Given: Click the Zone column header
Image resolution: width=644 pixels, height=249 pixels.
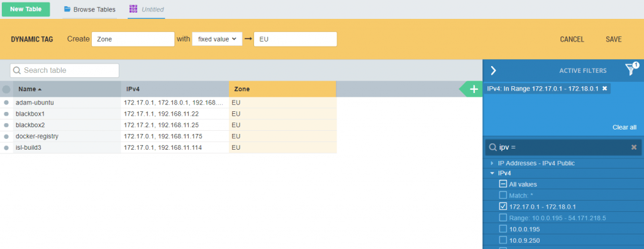Looking at the screenshot, I should click(x=282, y=89).
